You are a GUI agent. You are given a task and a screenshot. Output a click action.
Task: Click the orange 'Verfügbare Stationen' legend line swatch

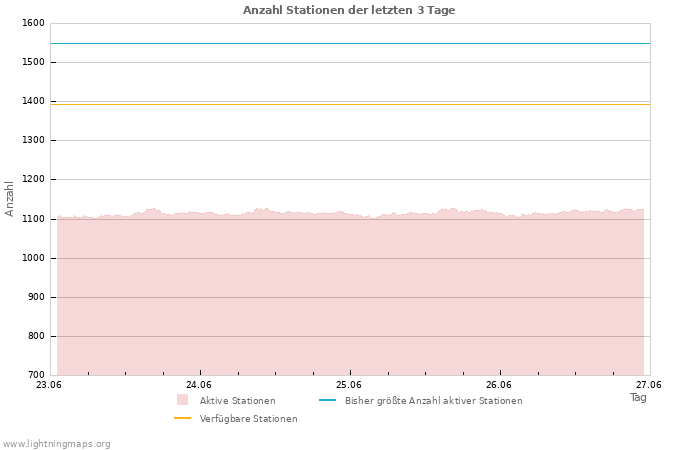pyautogui.click(x=182, y=418)
